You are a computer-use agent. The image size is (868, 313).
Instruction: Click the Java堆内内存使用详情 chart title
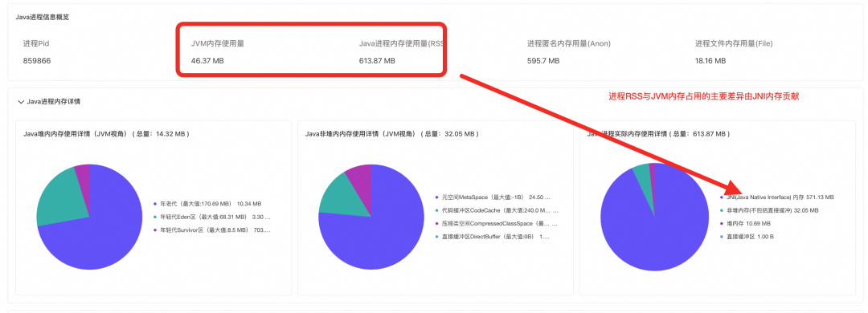coord(106,134)
